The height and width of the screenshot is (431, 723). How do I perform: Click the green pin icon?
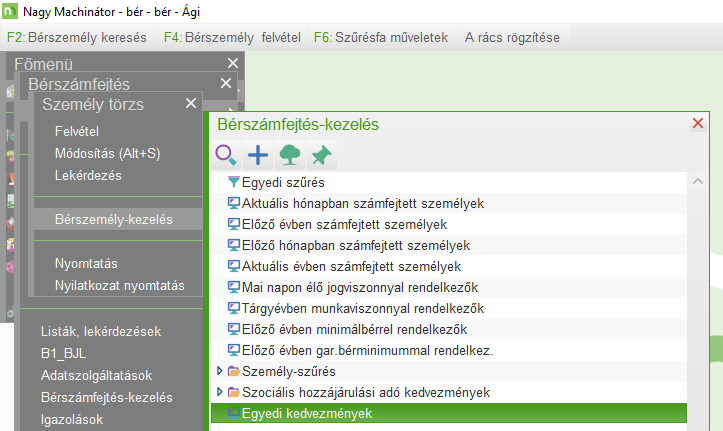[x=321, y=155]
